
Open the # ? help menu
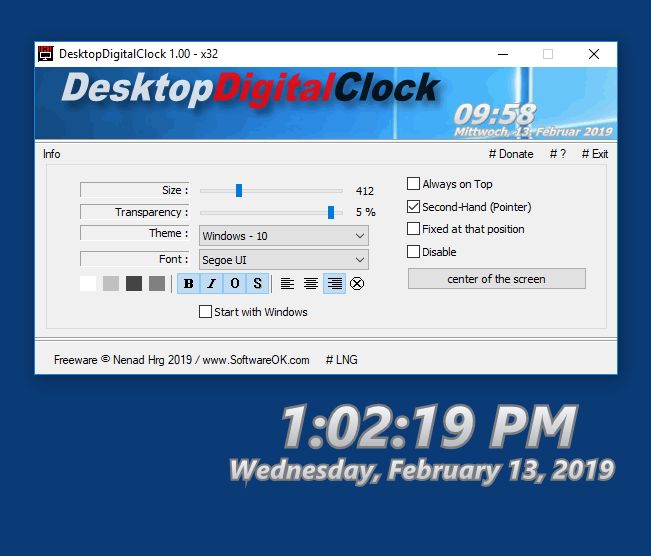tap(558, 154)
